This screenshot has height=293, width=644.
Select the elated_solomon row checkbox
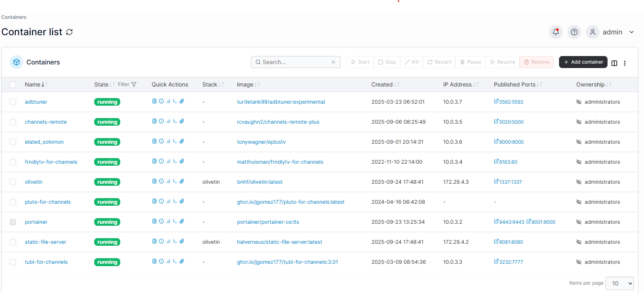click(x=13, y=142)
